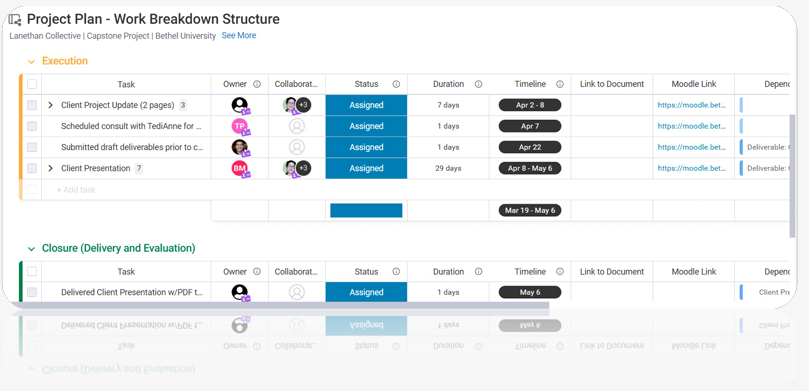Open BM owner avatar for Client Presentation
This screenshot has height=391, width=809.
pyautogui.click(x=239, y=168)
